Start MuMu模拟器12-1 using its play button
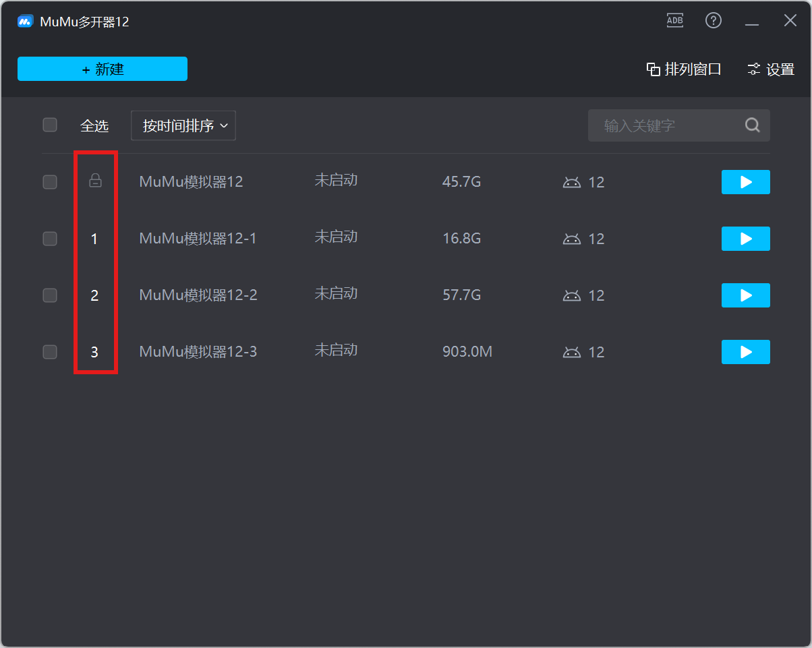The height and width of the screenshot is (648, 812). 745,239
